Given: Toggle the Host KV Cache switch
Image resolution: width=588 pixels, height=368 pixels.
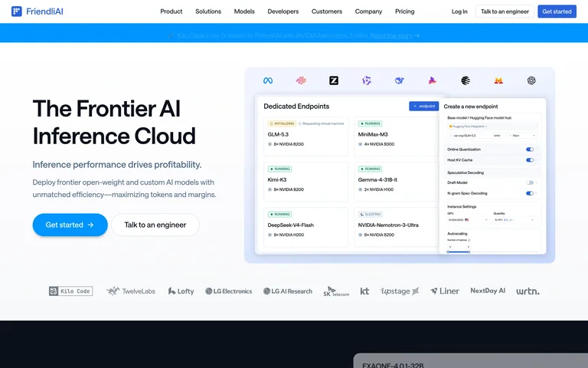Looking at the screenshot, I should coord(530,160).
